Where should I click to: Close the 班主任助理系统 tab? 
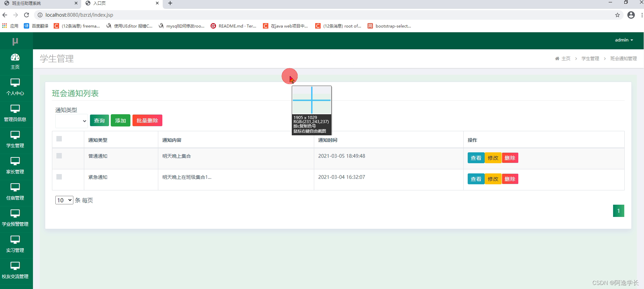pyautogui.click(x=76, y=3)
